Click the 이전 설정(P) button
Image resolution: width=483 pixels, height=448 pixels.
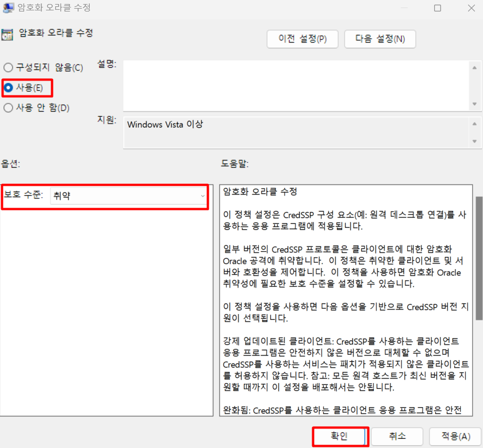pyautogui.click(x=302, y=39)
